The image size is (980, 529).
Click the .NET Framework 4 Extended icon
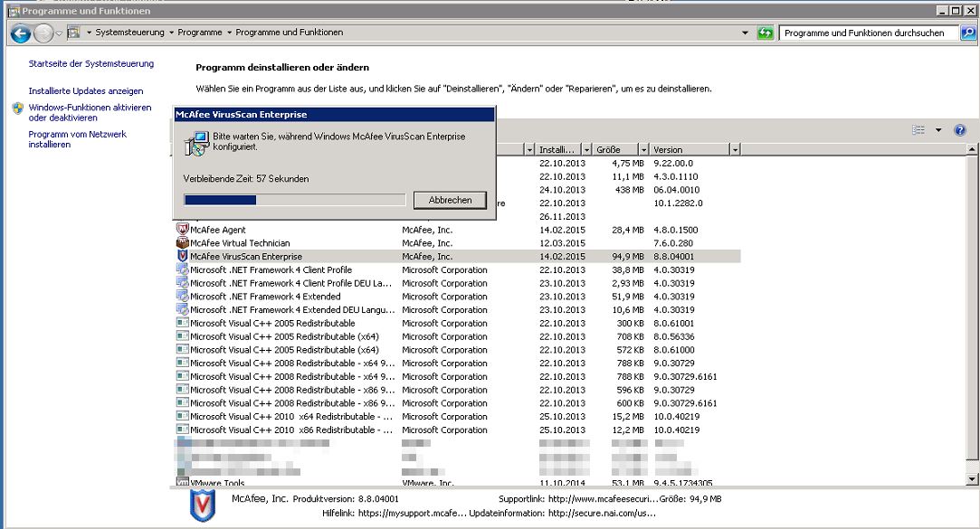tap(183, 296)
